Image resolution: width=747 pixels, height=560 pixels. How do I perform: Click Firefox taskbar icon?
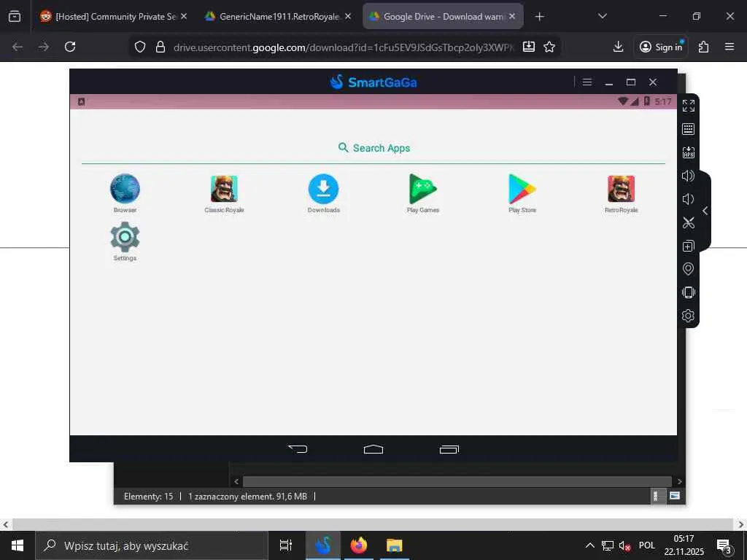359,545
